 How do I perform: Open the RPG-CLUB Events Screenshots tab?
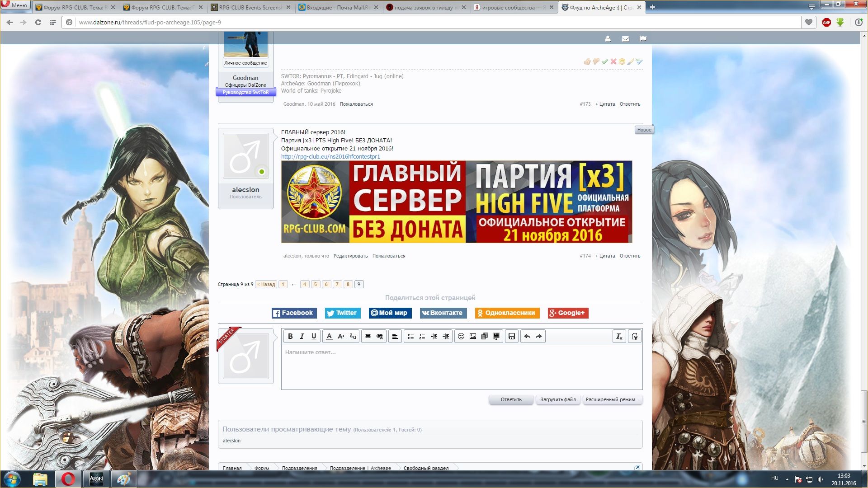[x=250, y=7]
